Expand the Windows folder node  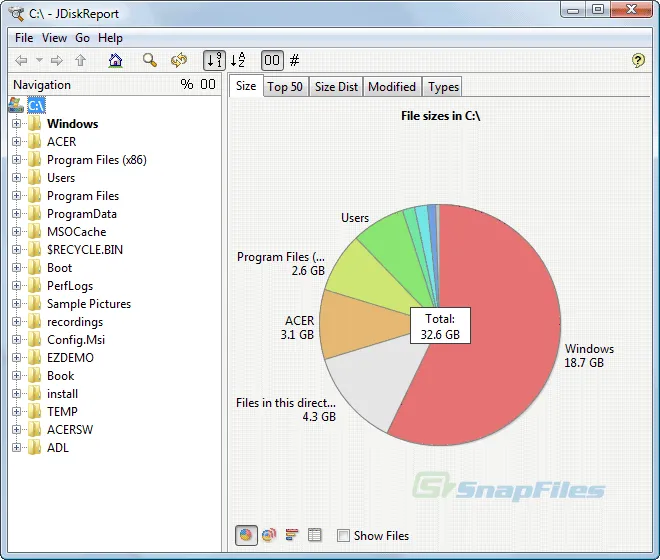16,124
